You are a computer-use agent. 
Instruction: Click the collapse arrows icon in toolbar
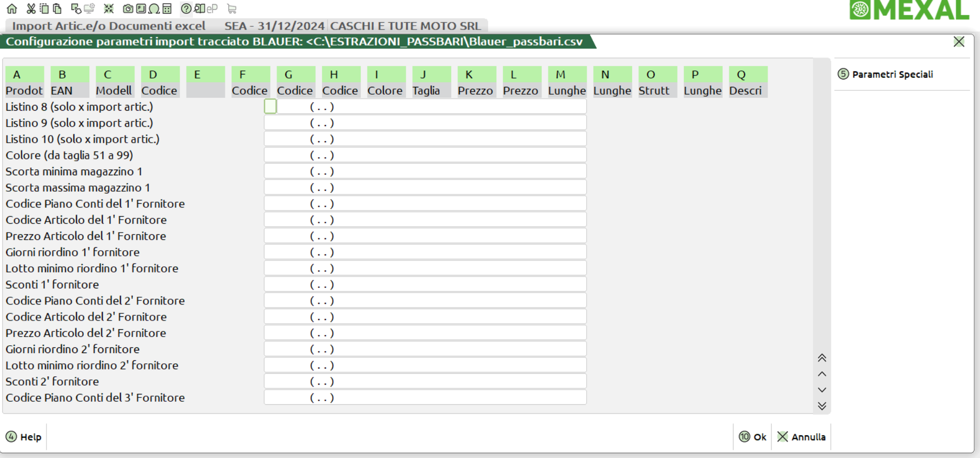point(109,9)
